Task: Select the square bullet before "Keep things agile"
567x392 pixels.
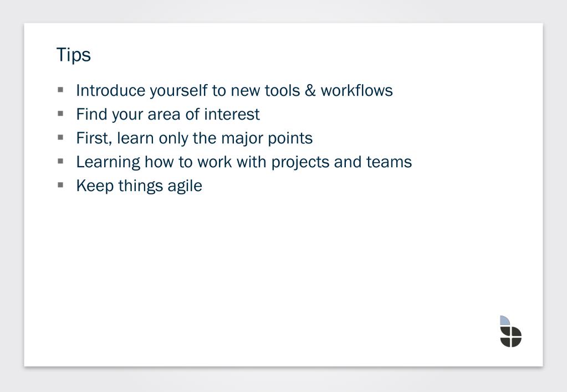Action: pos(60,185)
